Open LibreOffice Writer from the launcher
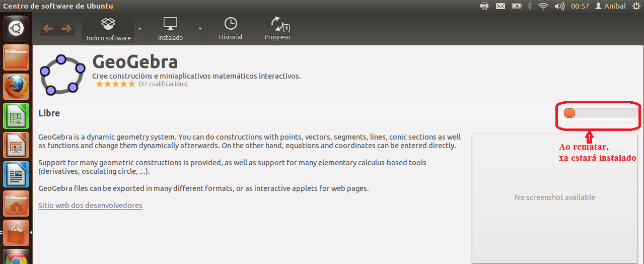Image resolution: width=644 pixels, height=264 pixels. [x=16, y=174]
